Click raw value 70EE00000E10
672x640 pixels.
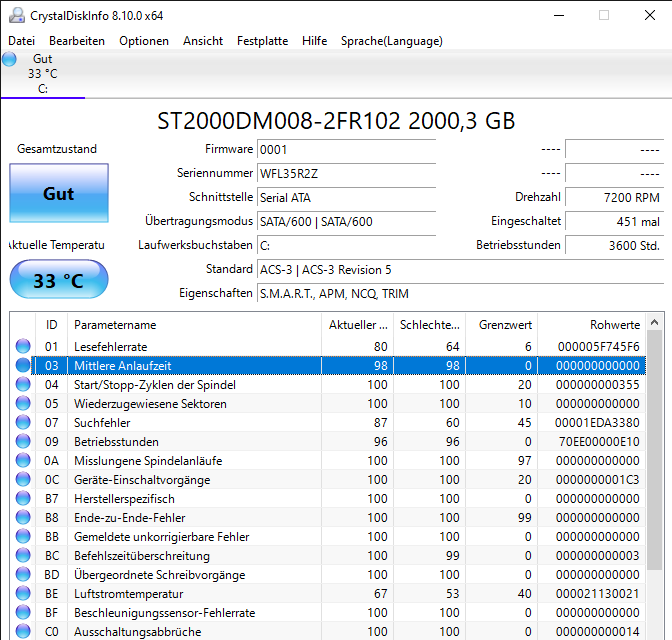[x=599, y=442]
